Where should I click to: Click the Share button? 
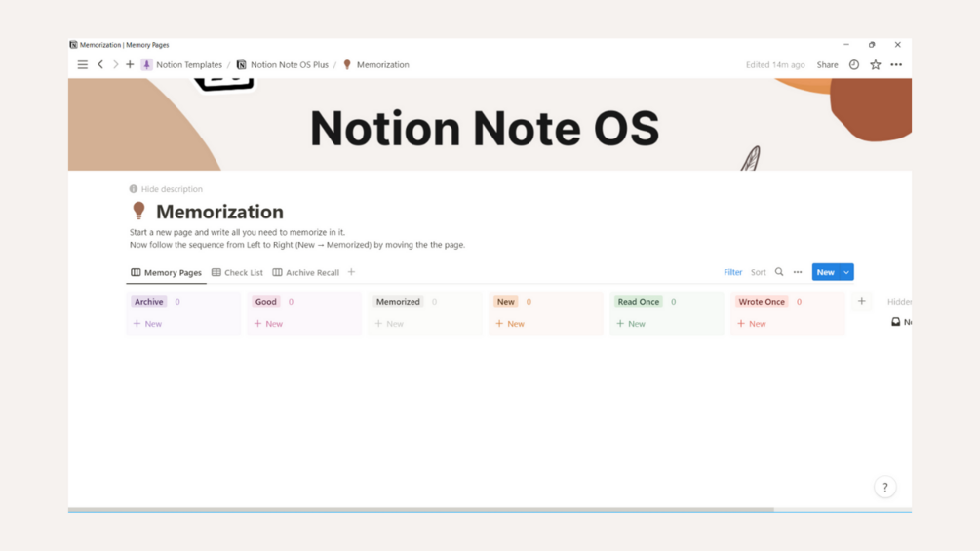tap(828, 65)
